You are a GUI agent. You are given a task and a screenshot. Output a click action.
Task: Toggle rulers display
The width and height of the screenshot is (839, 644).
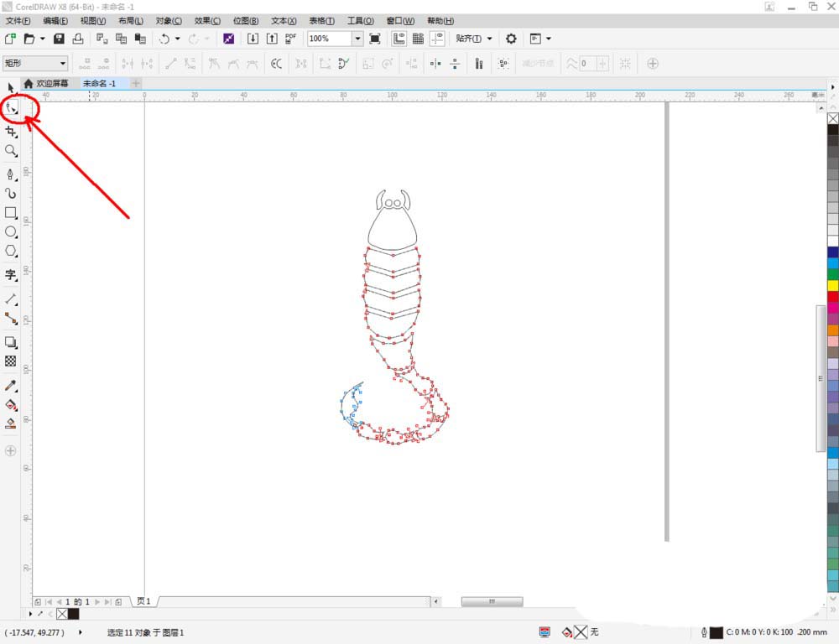(399, 39)
